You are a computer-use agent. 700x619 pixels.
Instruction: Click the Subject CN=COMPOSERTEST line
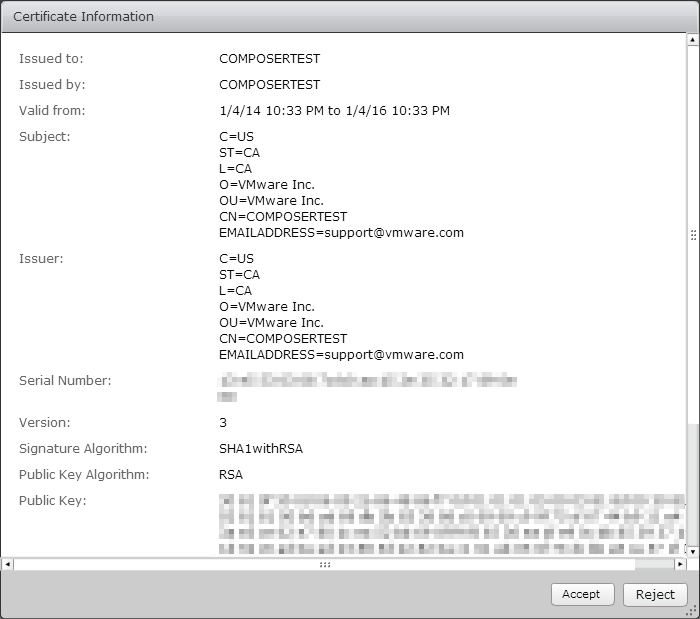[x=283, y=216]
